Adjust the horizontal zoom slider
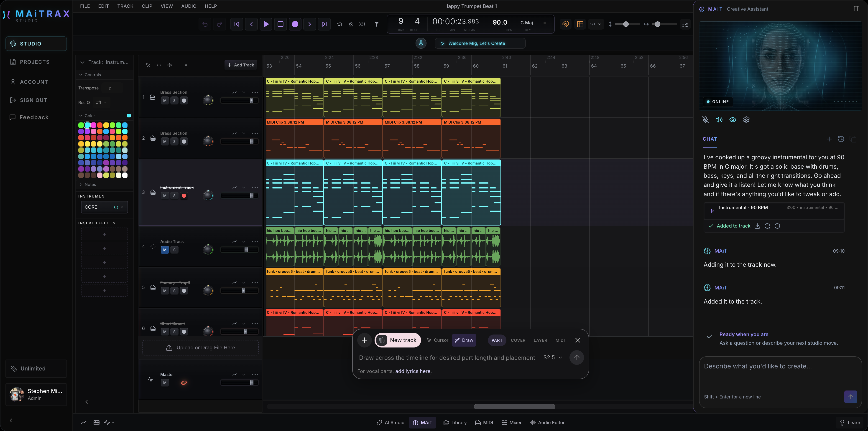The height and width of the screenshot is (431, 868). (664, 24)
